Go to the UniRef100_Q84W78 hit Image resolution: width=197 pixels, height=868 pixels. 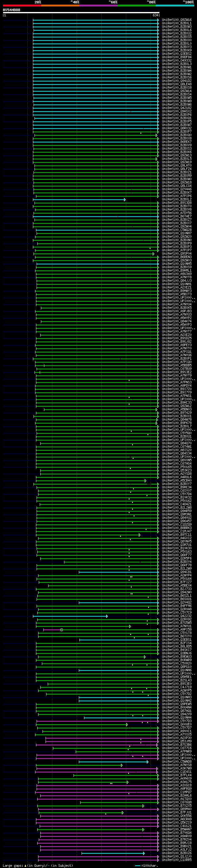click(177, 419)
